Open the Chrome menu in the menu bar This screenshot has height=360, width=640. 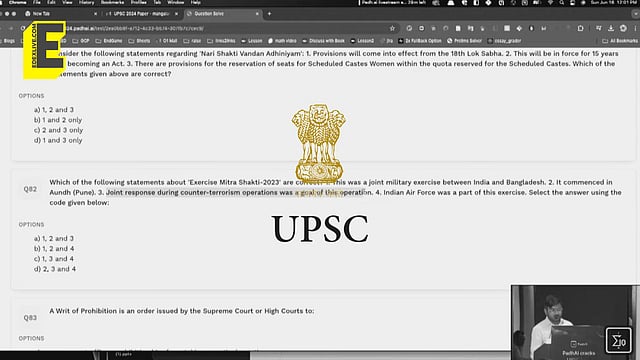click(17, 2)
